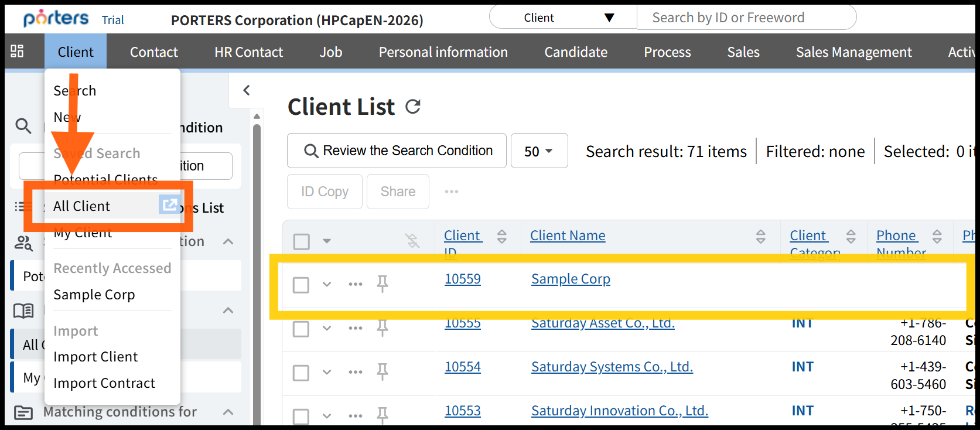The height and width of the screenshot is (430, 980).
Task: Open three-dot actions for Sample Corp row
Action: [355, 284]
